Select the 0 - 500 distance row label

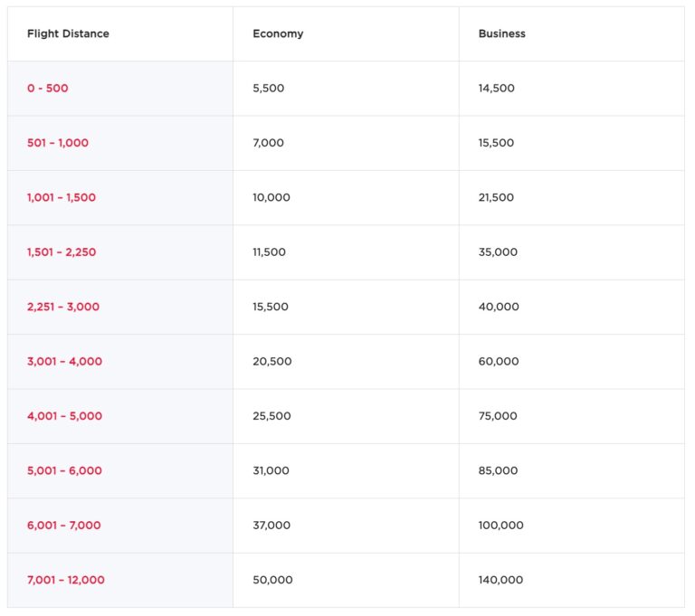click(48, 89)
